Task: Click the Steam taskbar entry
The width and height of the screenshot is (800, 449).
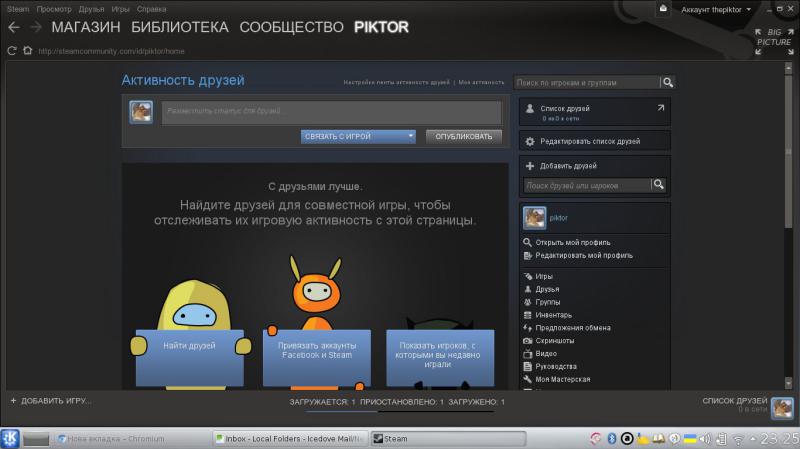Action: [x=448, y=439]
